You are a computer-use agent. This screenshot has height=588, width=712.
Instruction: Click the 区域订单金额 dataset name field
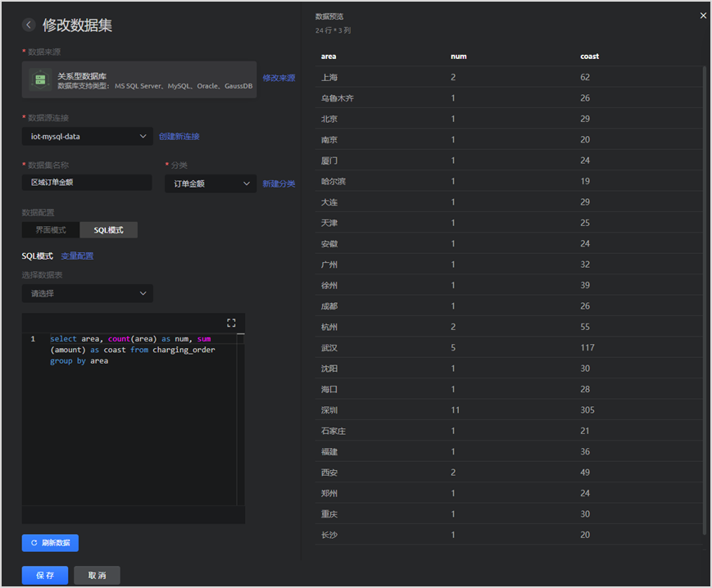click(x=87, y=183)
